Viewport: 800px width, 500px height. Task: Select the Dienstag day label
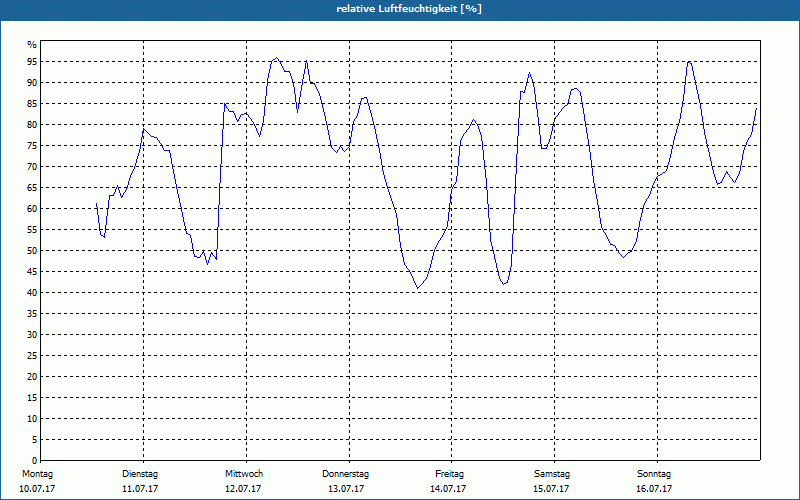pos(140,474)
